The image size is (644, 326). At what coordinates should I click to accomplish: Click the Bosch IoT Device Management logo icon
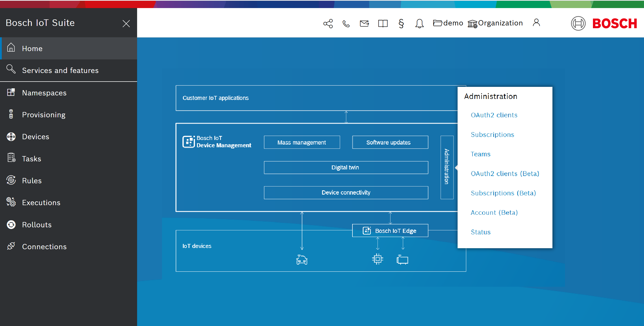[x=189, y=142]
